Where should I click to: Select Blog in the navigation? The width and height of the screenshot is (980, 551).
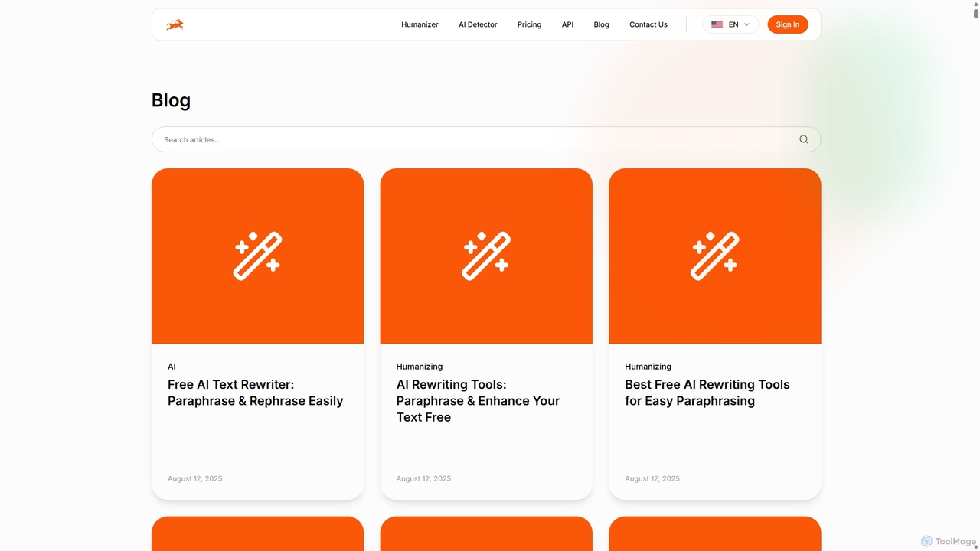click(601, 24)
